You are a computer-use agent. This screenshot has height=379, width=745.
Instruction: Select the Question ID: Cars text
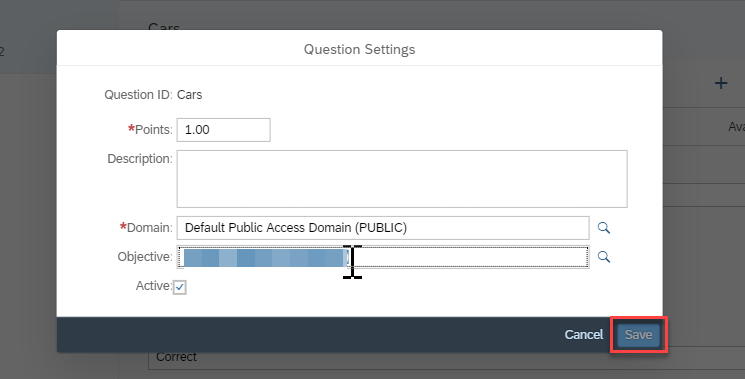(x=153, y=95)
